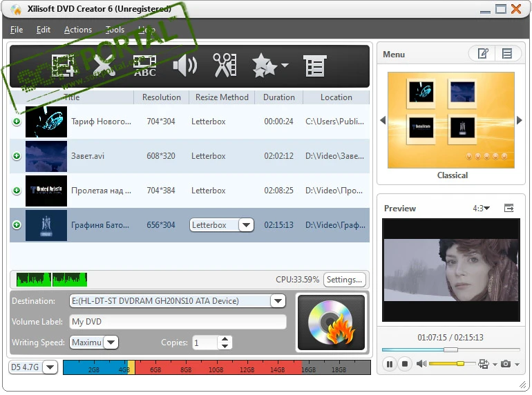Click the Subtitle (ABC) toolbar icon
This screenshot has width=532, height=395.
click(x=144, y=66)
